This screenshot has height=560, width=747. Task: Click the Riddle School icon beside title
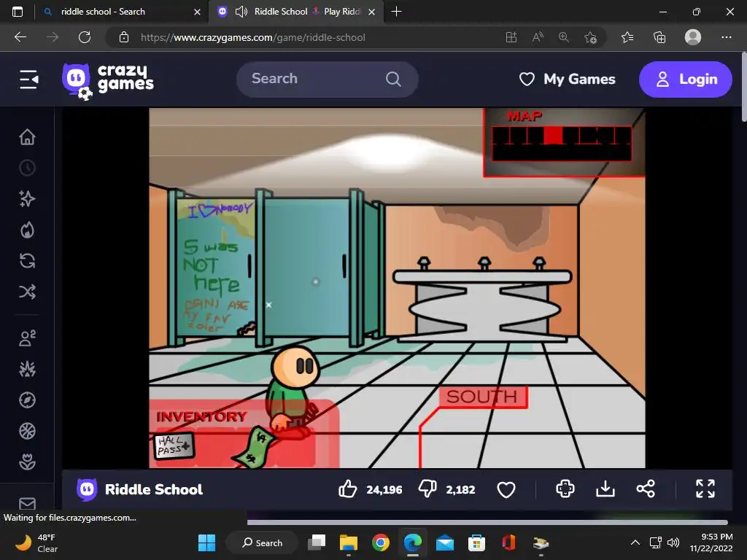(87, 489)
